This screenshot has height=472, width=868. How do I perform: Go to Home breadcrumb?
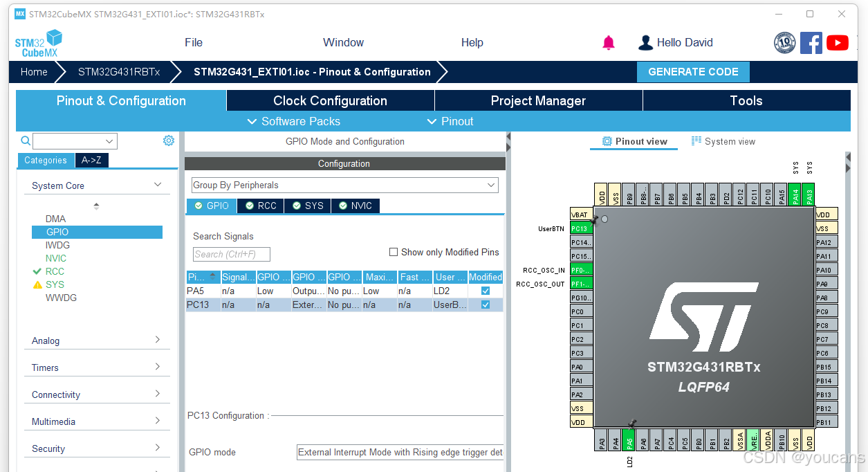click(x=34, y=72)
